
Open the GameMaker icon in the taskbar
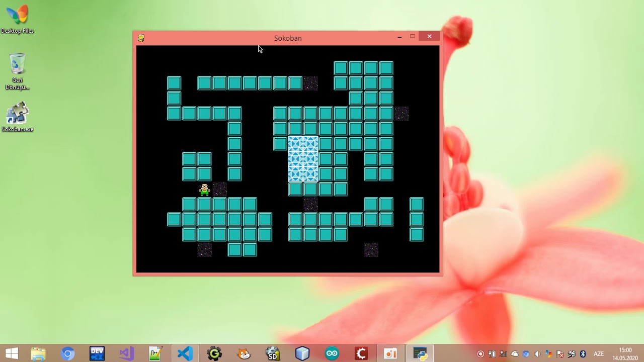pos(214,353)
